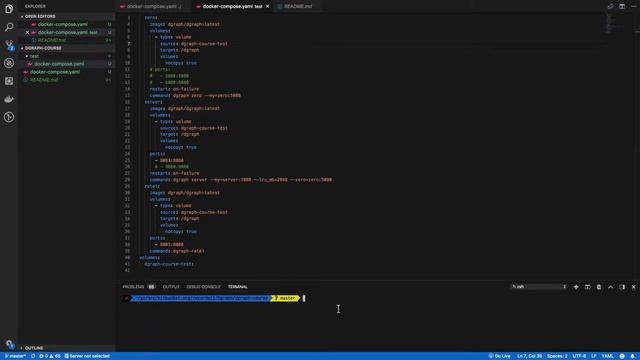Open README.md in DGRAPH-COURSE tree

pos(44,80)
